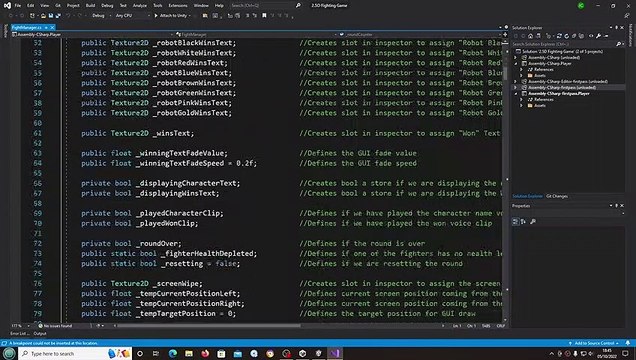This screenshot has height=360, width=636.
Task: Open Task View on the taskbar
Action: click(156, 354)
